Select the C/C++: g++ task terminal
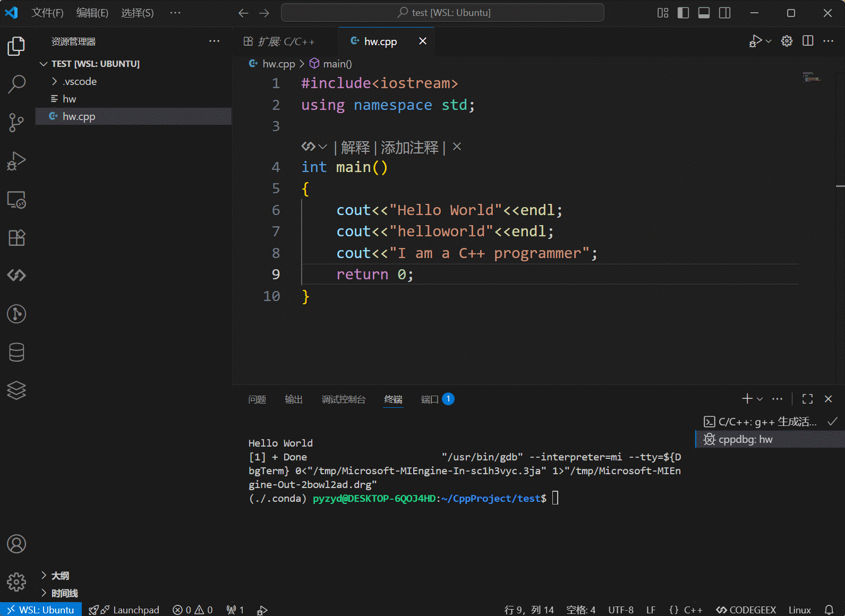Screen dimensions: 845x616 coord(770,422)
